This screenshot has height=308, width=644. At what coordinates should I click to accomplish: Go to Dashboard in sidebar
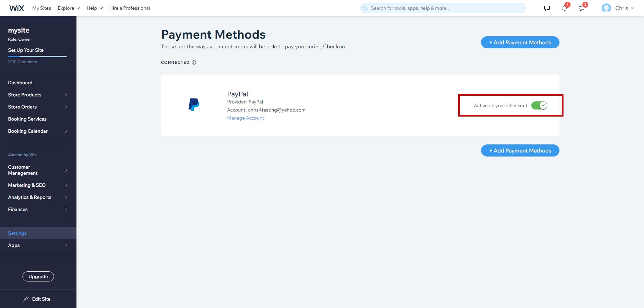[x=20, y=83]
